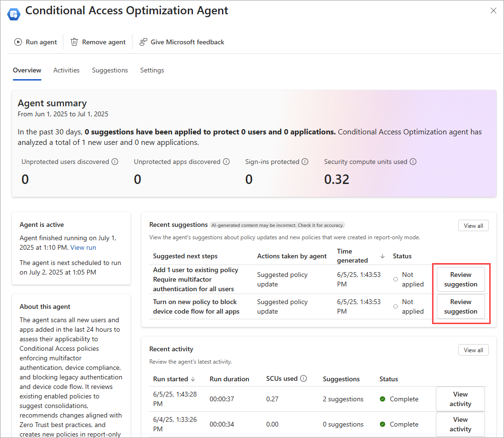The height and width of the screenshot is (438, 504).
Task: Show info for Sign-ins protected
Action: click(x=305, y=162)
